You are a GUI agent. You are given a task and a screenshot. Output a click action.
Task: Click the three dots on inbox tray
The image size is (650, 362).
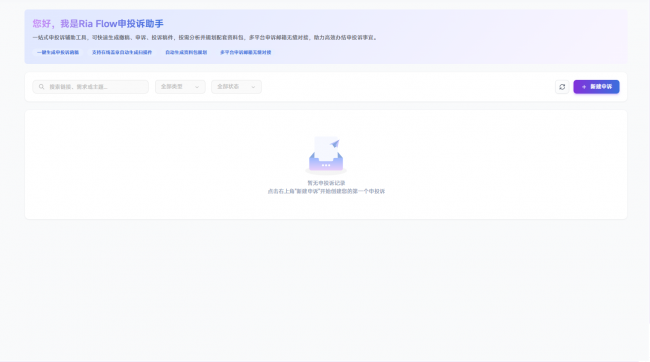click(326, 165)
